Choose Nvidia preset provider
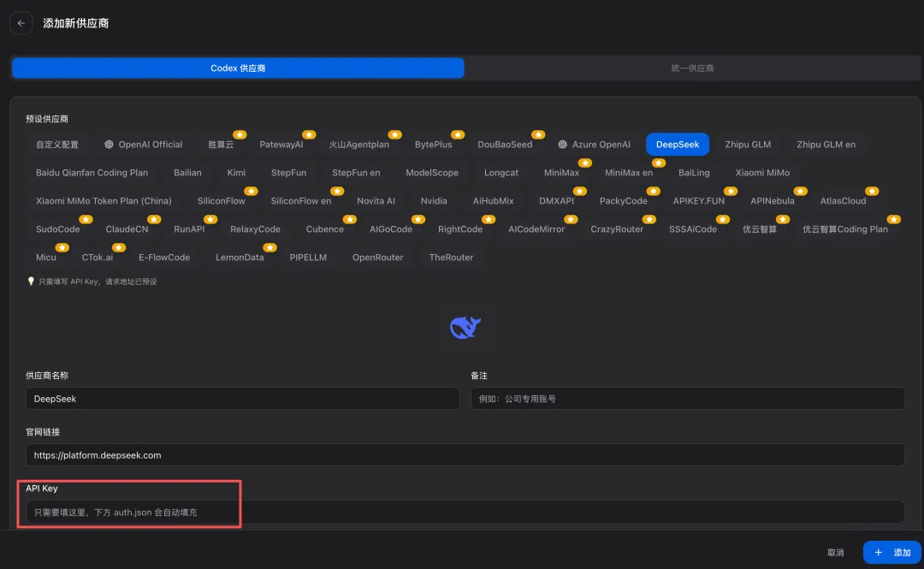This screenshot has height=569, width=924. 434,201
